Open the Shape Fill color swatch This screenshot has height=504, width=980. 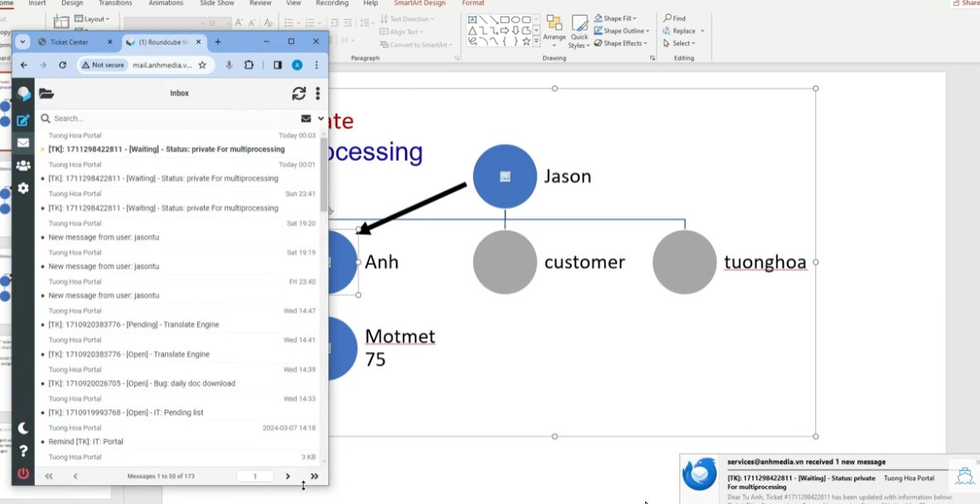coord(609,18)
